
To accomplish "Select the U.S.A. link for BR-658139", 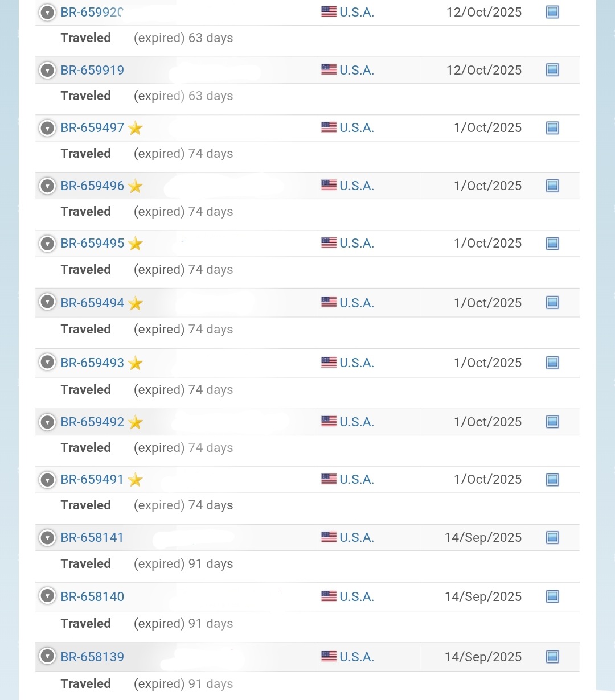I will [356, 657].
